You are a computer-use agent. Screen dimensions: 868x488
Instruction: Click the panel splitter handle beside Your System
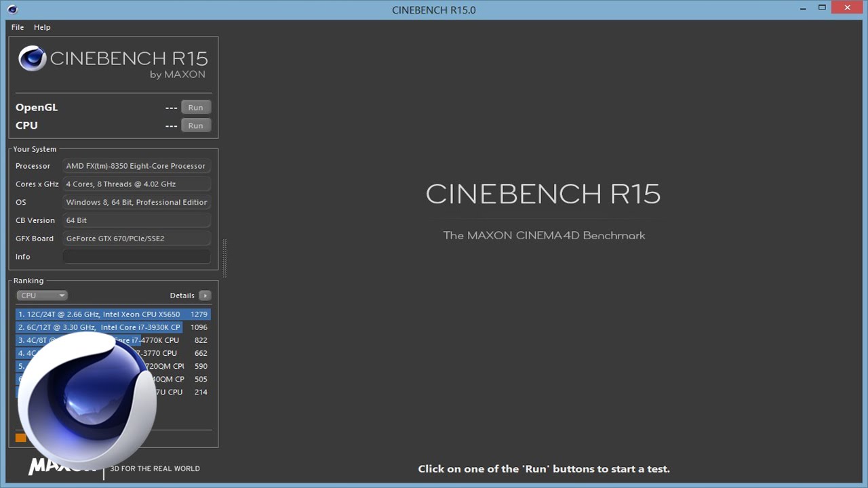pyautogui.click(x=224, y=258)
